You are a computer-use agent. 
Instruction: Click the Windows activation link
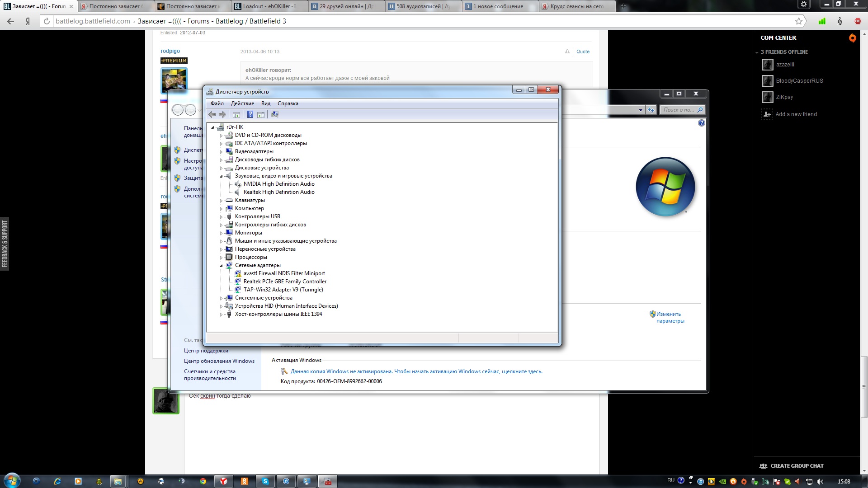point(416,371)
